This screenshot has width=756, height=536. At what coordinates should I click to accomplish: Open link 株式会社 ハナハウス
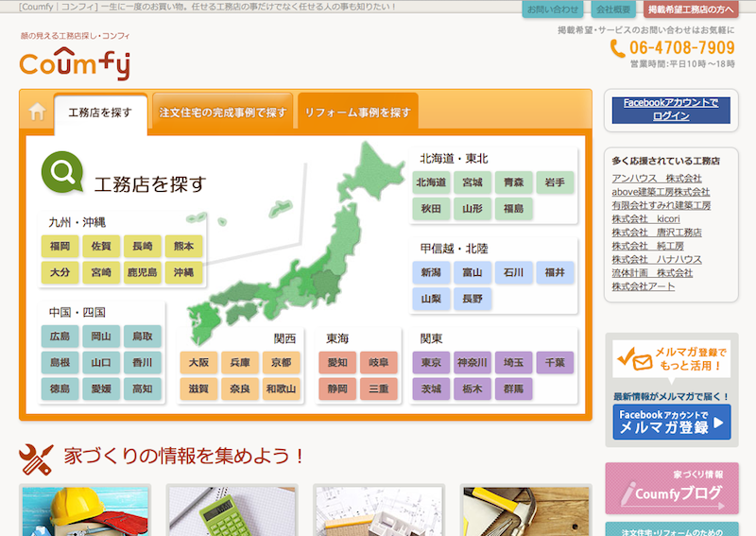657,259
